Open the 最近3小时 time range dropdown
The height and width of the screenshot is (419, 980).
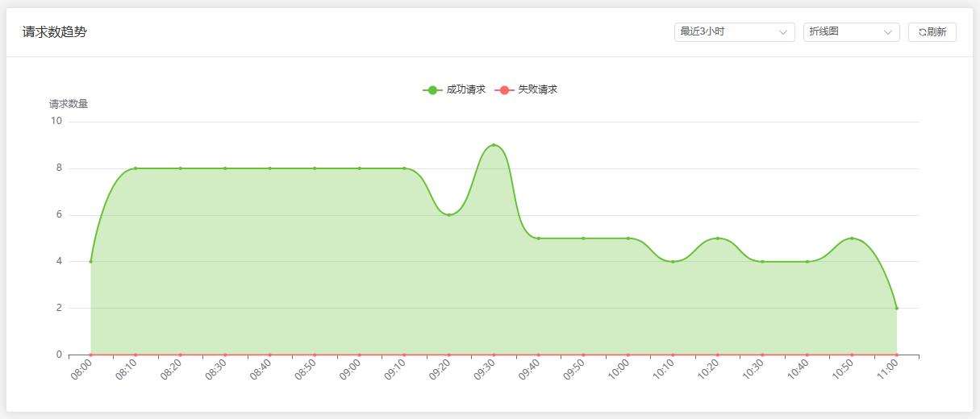[726, 32]
